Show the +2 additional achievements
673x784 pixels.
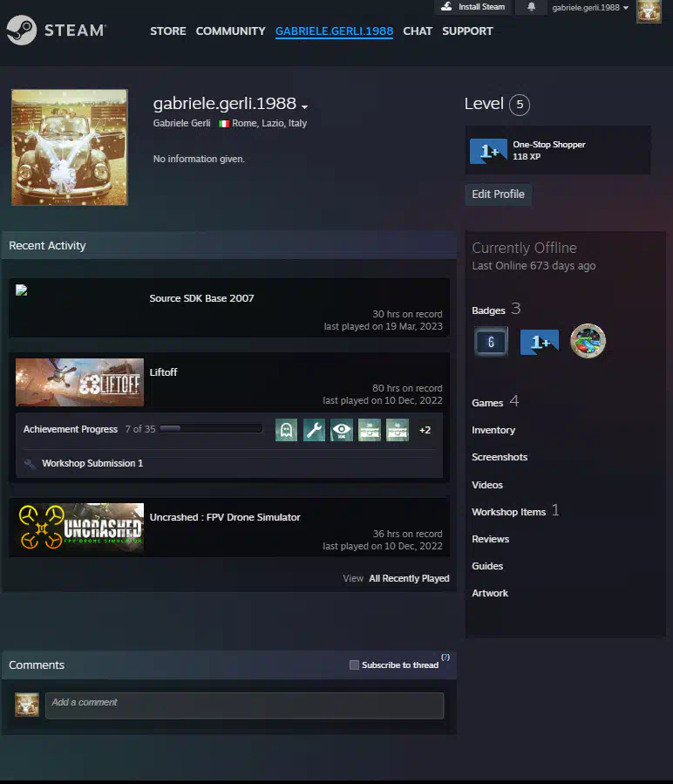(425, 430)
